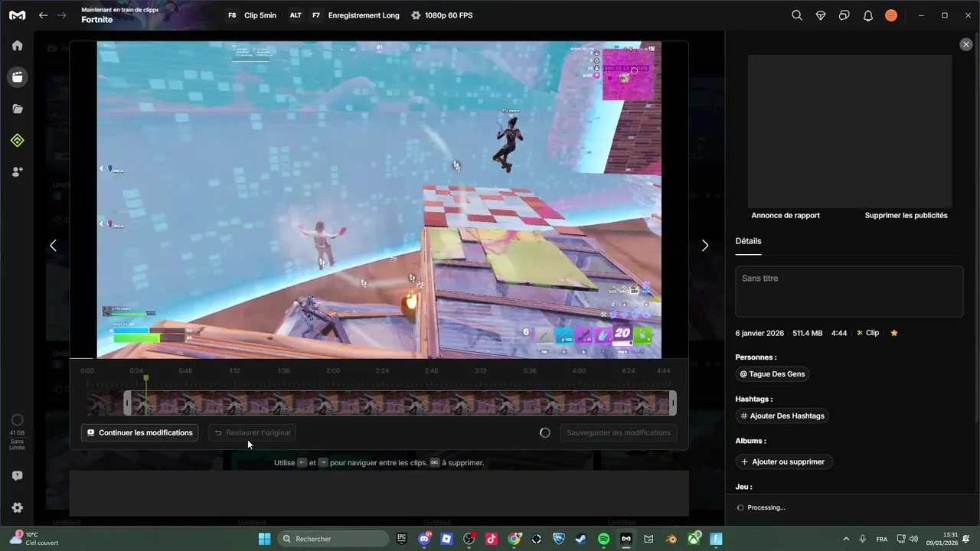This screenshot has height=551, width=980.
Task: Click Ajouter ou supprimer albums button
Action: [783, 461]
